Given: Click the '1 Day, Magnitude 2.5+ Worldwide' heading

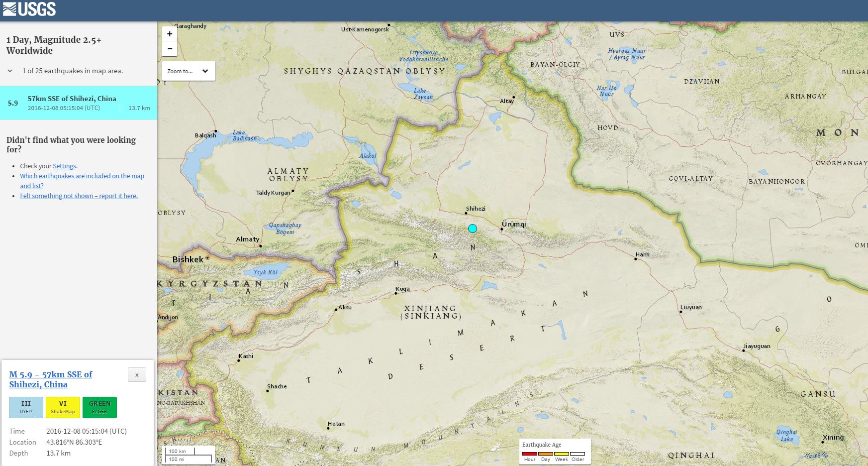Looking at the screenshot, I should tap(54, 45).
